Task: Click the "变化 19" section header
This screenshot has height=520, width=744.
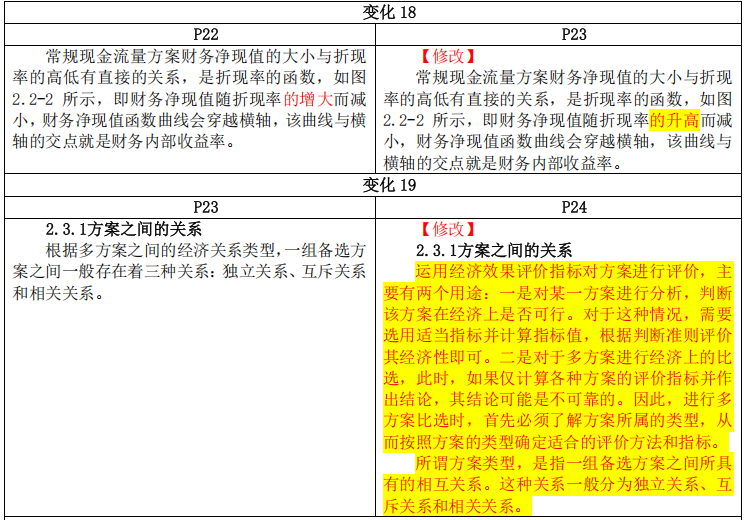Action: (x=374, y=185)
